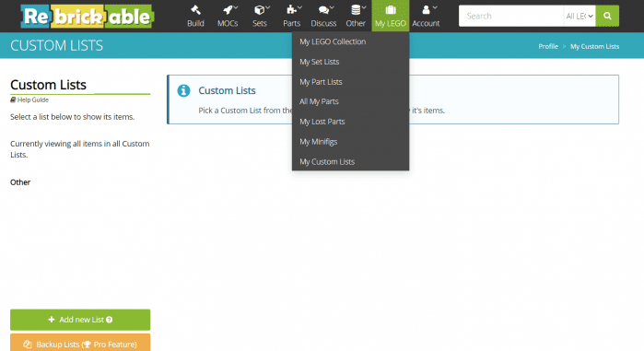The height and width of the screenshot is (351, 644).
Task: Open the Help Guide link
Action: click(x=29, y=99)
